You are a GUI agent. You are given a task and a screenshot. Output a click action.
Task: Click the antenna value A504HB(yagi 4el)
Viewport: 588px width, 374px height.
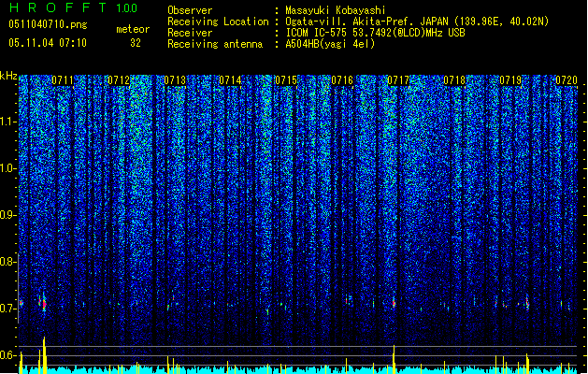click(330, 44)
